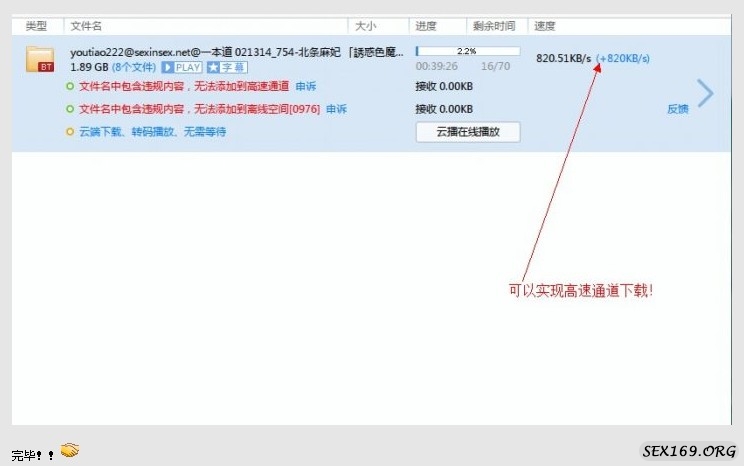
Task: Sort by the 速度 column header
Action: [545, 25]
